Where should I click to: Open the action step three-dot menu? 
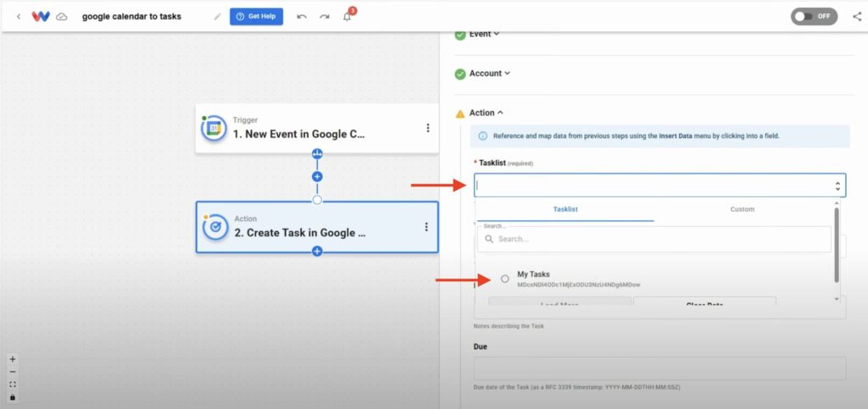(x=426, y=227)
